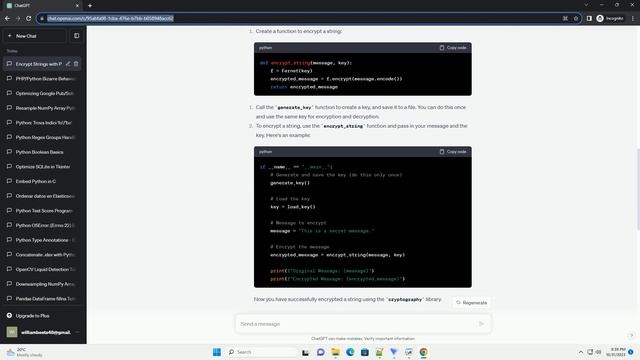Open Task View on the taskbar
Viewport: 640px width, 360px height.
305,352
